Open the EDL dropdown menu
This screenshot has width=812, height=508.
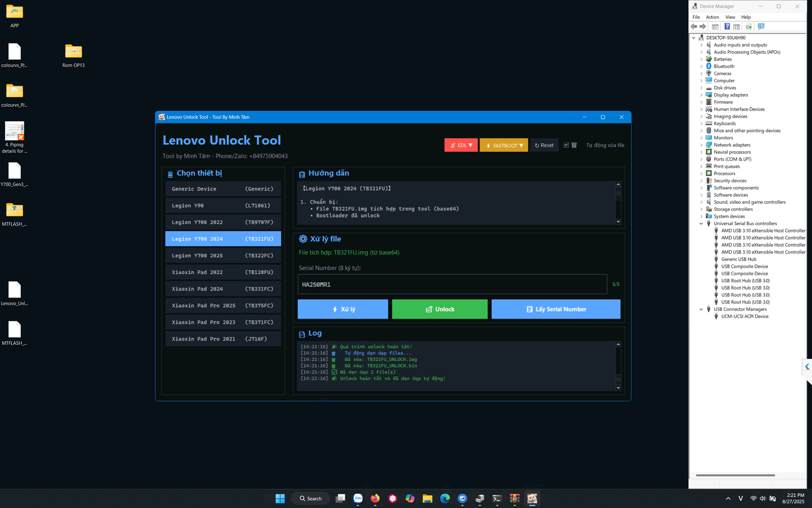[461, 145]
